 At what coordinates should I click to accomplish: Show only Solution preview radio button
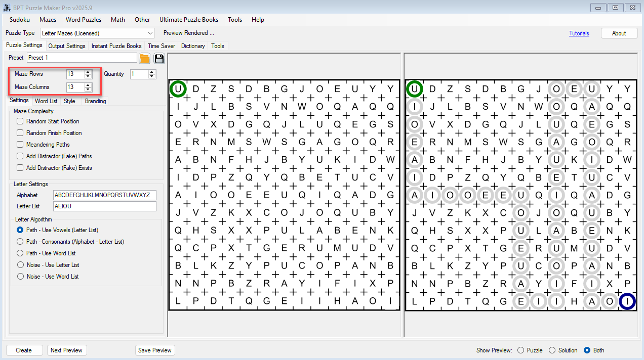point(552,350)
